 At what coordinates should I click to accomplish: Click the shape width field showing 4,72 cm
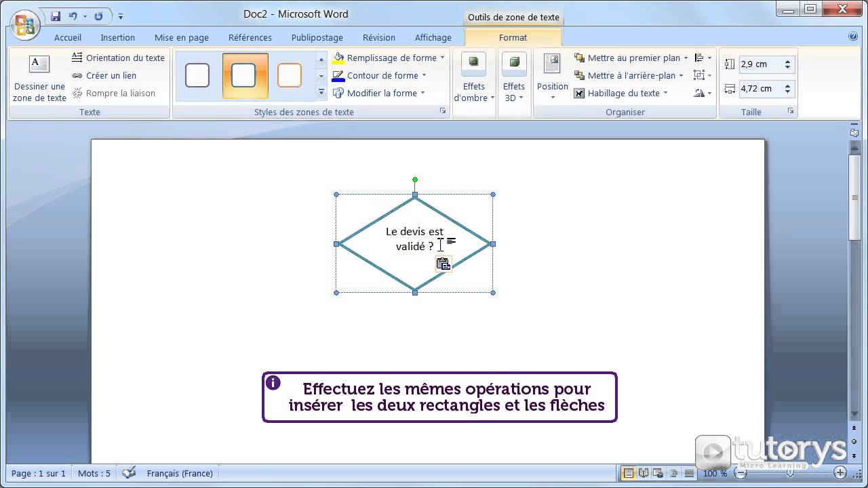click(x=759, y=88)
